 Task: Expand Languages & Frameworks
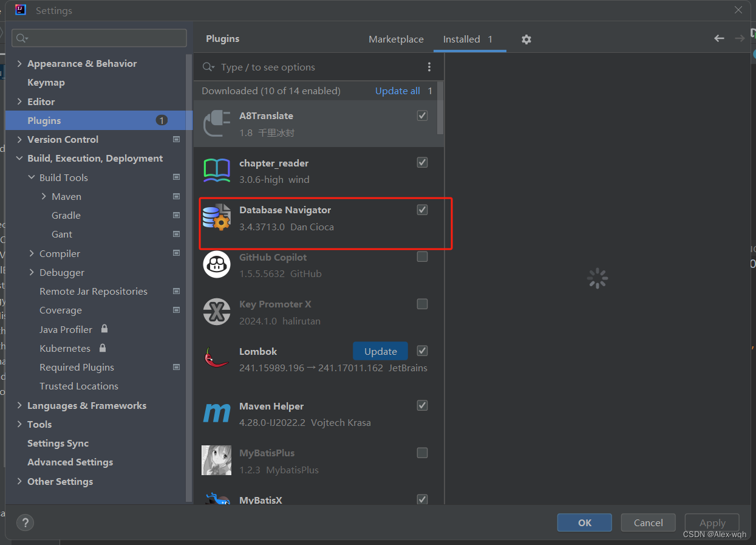pos(19,405)
